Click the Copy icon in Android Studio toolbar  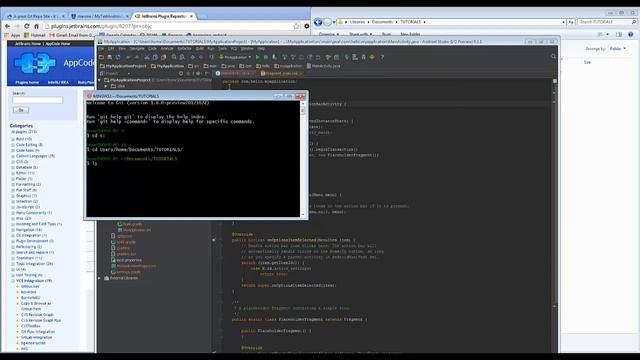(x=155, y=57)
